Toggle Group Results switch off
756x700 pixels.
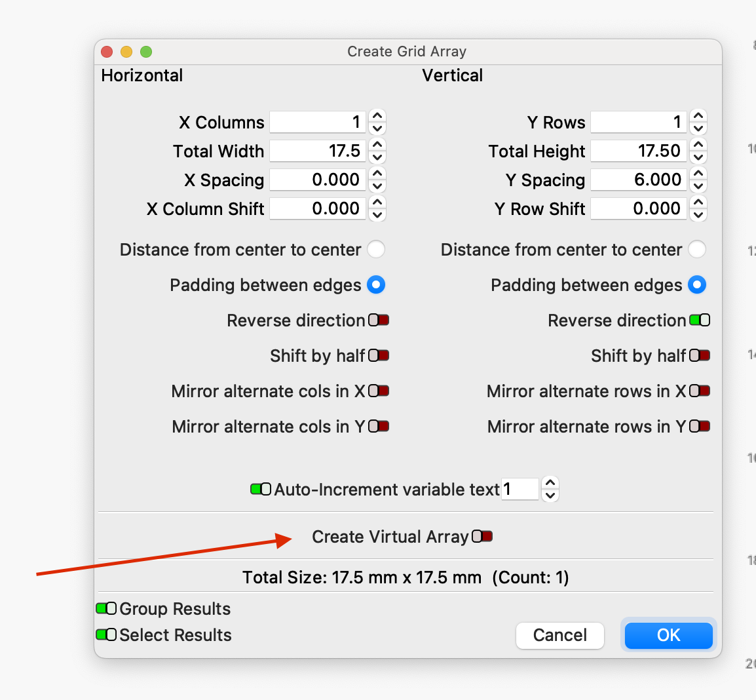(106, 608)
